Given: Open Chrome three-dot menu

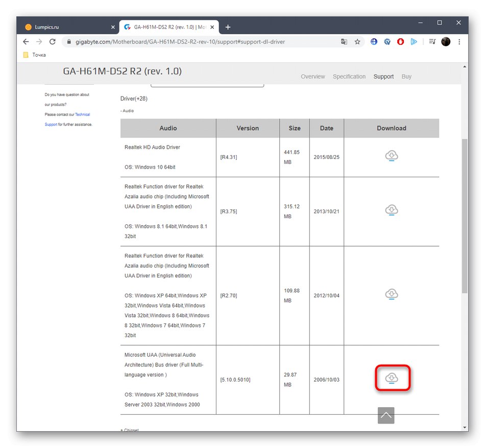Looking at the screenshot, I should pyautogui.click(x=459, y=41).
